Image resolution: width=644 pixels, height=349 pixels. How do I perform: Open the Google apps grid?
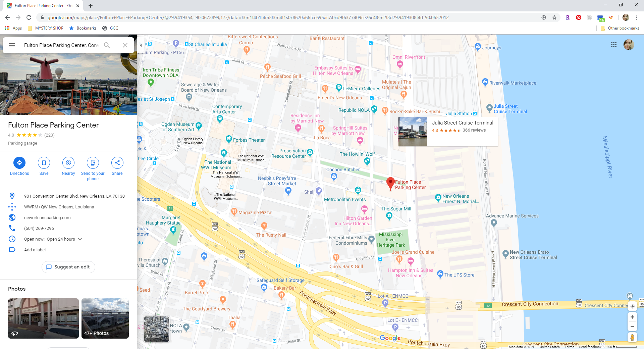[614, 45]
